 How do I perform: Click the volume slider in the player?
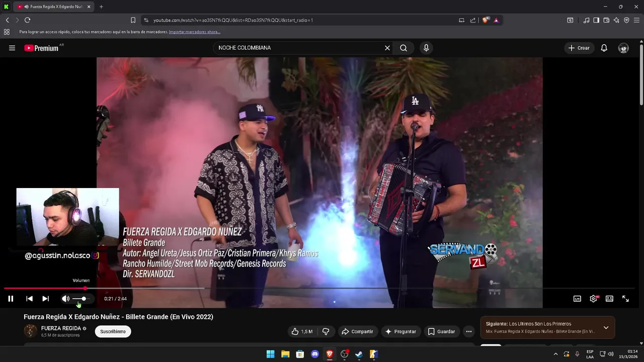point(82,299)
